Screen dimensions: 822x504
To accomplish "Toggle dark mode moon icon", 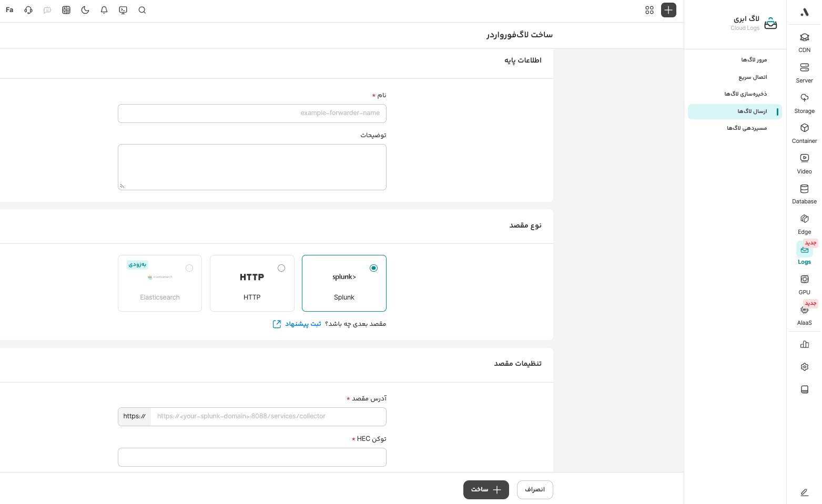I will tap(85, 10).
